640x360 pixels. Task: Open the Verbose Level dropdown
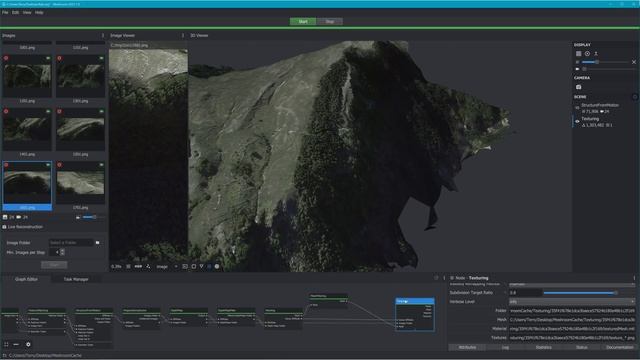point(572,302)
